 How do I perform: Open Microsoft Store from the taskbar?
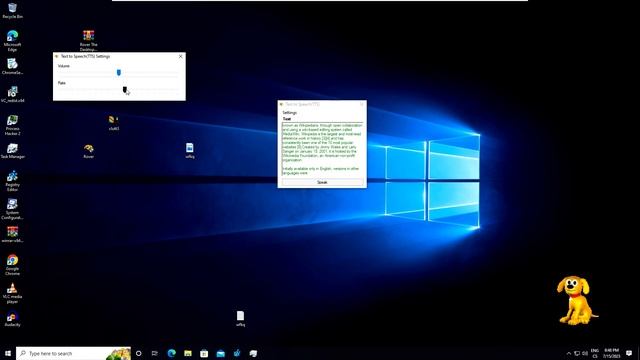(x=204, y=353)
